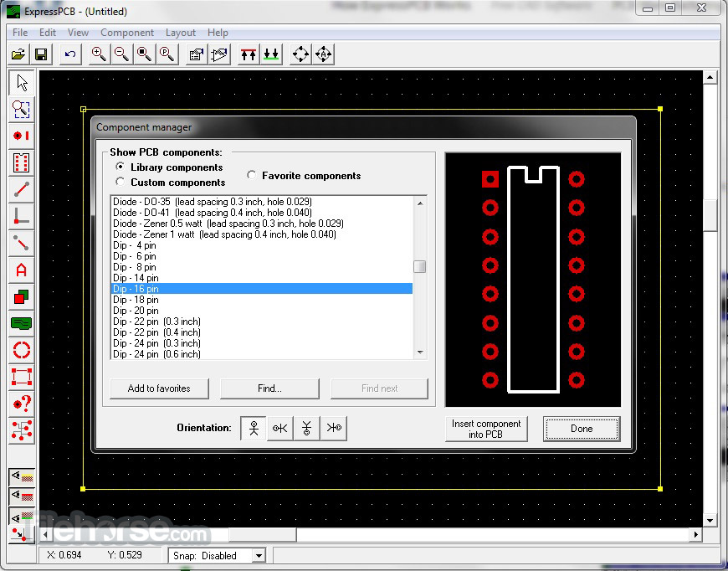Select the highlight net connections tool
Image resolution: width=728 pixels, height=571 pixels.
point(22,430)
